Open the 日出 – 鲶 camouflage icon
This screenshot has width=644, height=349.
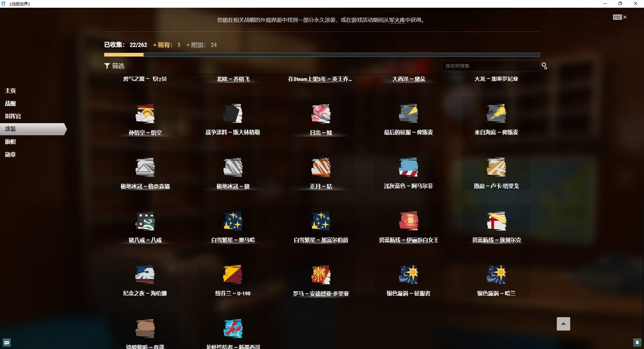pos(321,114)
